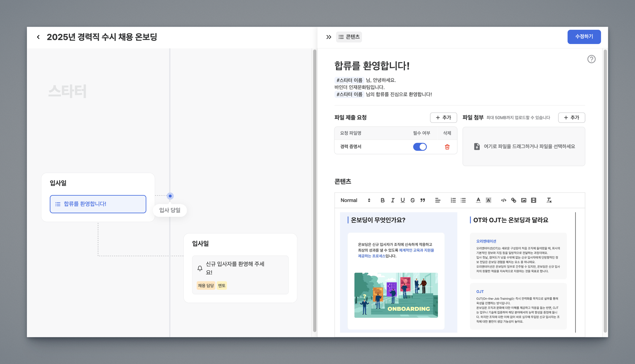635x364 pixels.
Task: Insert an ordered numbered list
Action: pos(453,200)
